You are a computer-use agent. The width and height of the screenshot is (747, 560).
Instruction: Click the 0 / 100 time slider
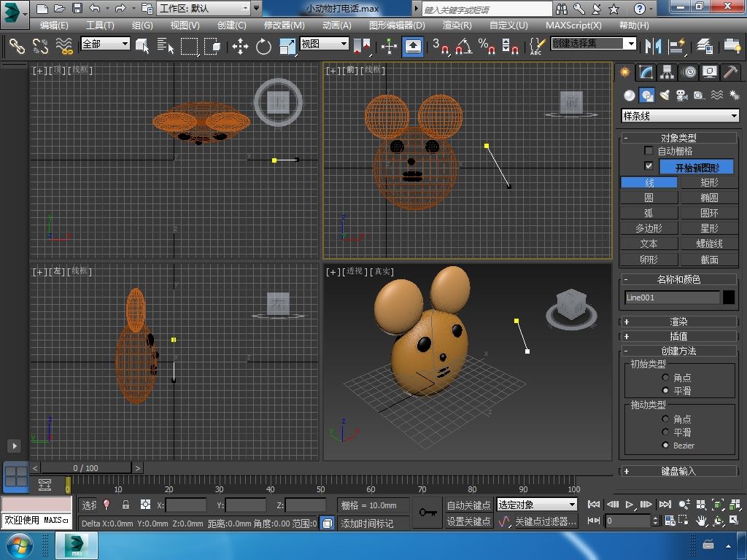coord(86,468)
